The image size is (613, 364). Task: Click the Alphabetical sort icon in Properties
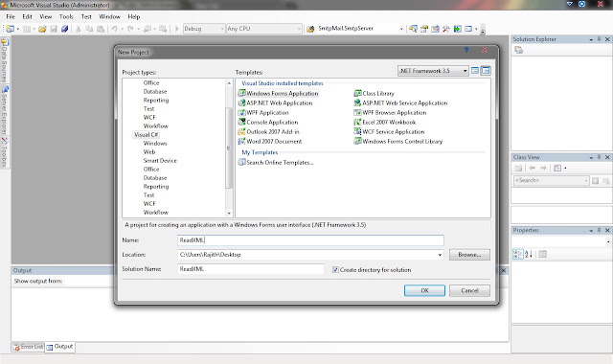[529, 254]
